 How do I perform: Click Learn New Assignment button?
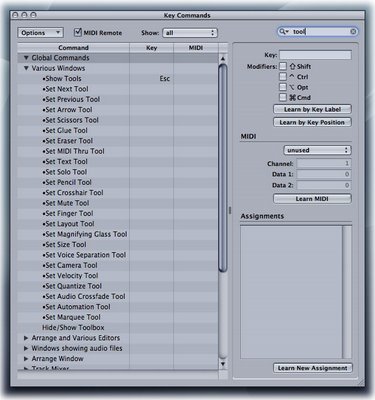[x=313, y=368]
